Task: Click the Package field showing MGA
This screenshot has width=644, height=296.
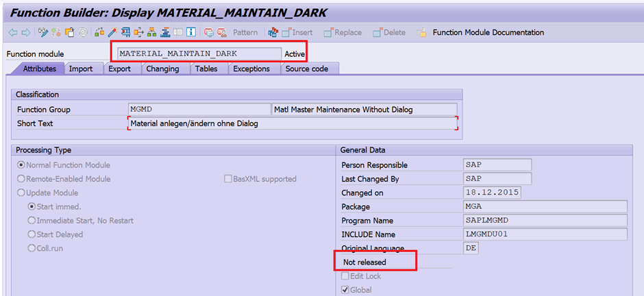Action: coord(545,206)
